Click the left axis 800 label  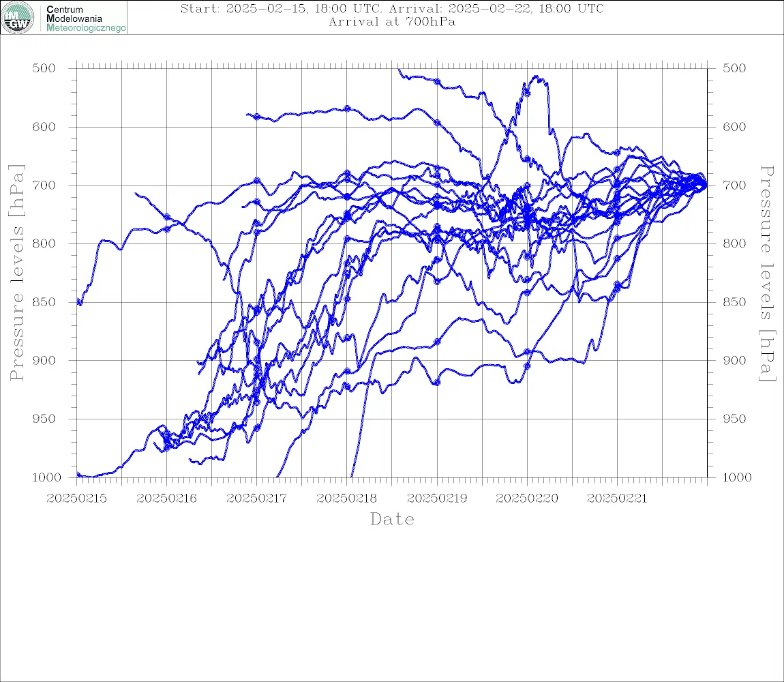(x=44, y=243)
